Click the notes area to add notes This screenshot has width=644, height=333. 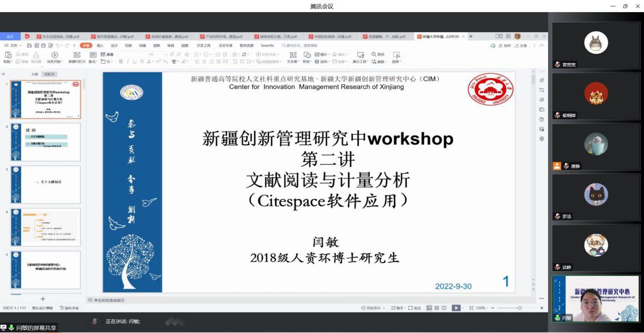[109, 300]
